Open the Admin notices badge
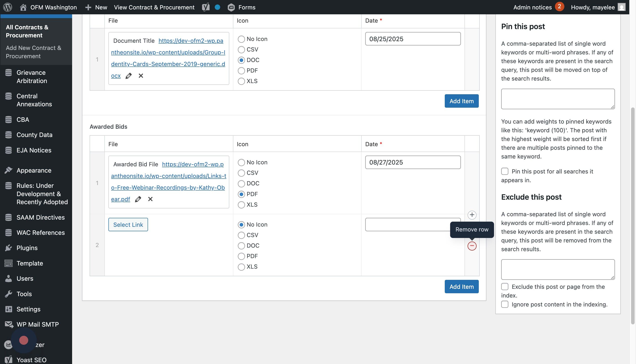Image resolution: width=636 pixels, height=364 pixels. (559, 7)
